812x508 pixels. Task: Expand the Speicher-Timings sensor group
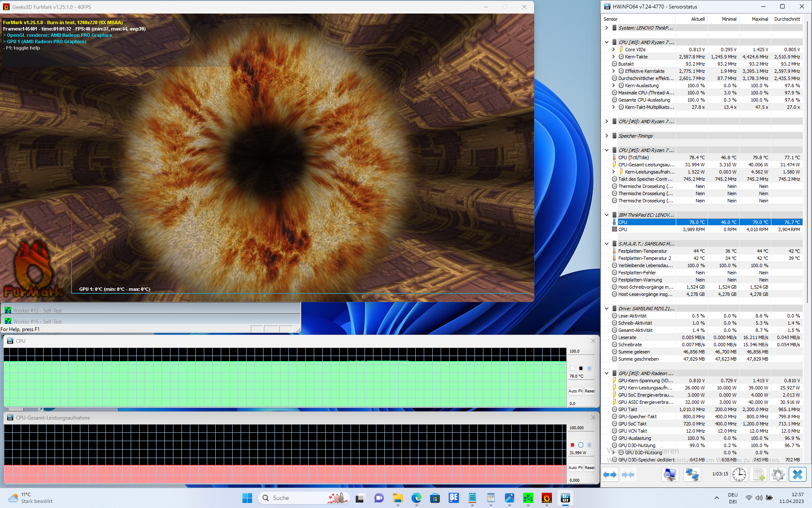tap(607, 136)
